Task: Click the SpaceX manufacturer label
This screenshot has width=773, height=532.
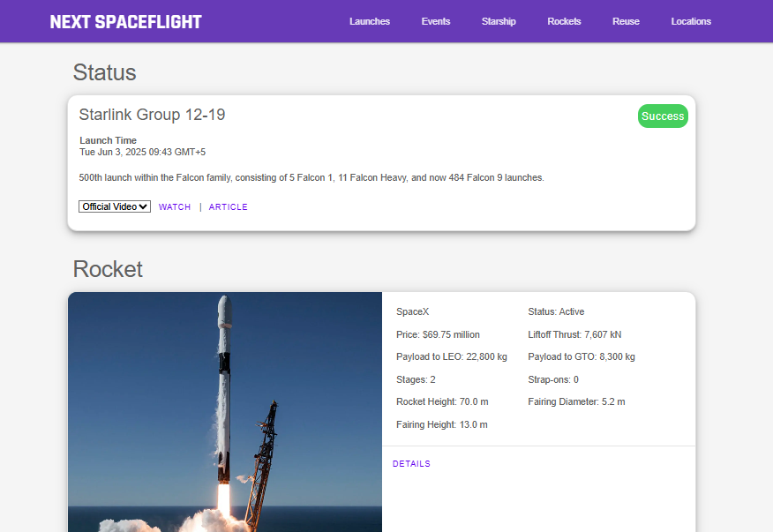Action: (x=412, y=311)
